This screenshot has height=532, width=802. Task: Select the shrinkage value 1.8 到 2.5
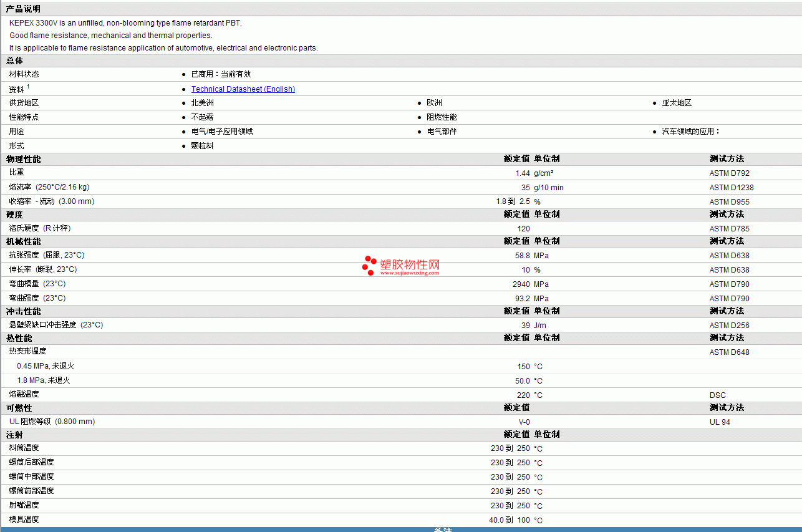pos(513,202)
